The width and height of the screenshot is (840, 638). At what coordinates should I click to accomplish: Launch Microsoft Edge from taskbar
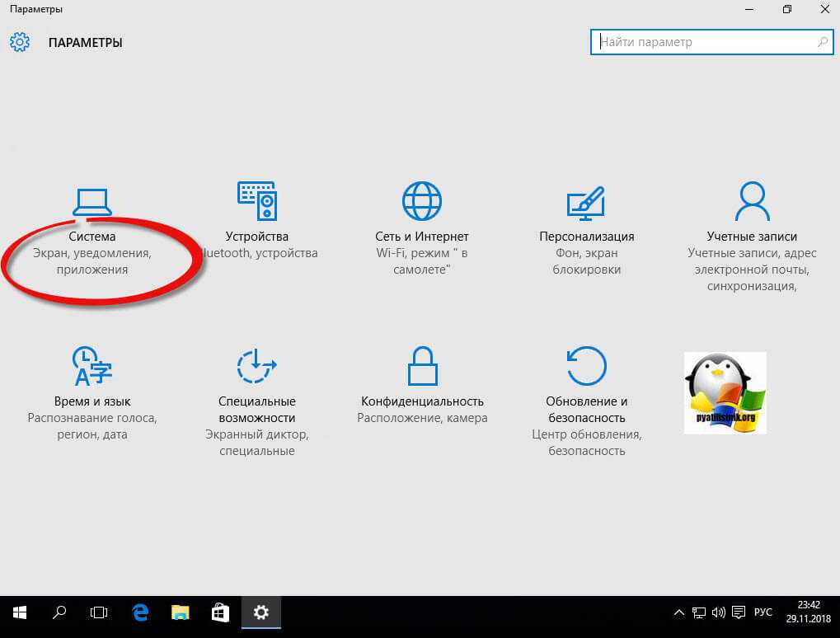click(141, 612)
